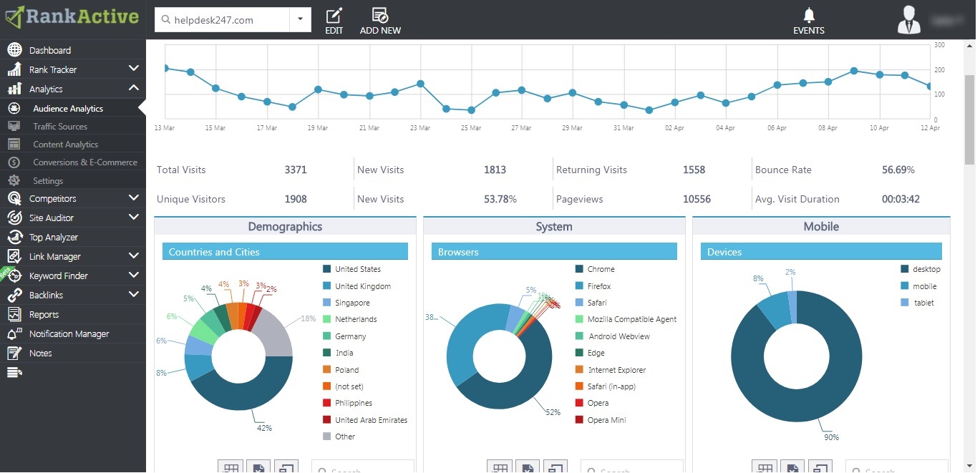Expand the Competitors menu chevron
Viewport: 980px width, 473px height.
pos(133,198)
